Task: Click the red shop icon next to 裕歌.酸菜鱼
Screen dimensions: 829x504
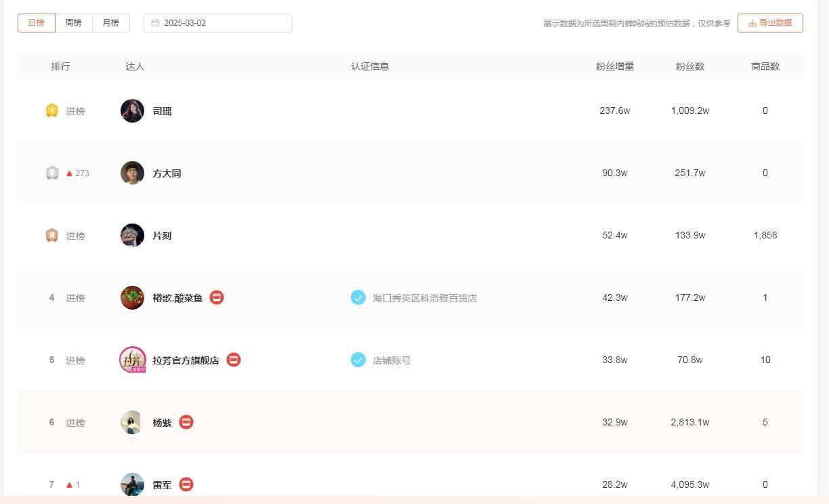Action: [216, 297]
